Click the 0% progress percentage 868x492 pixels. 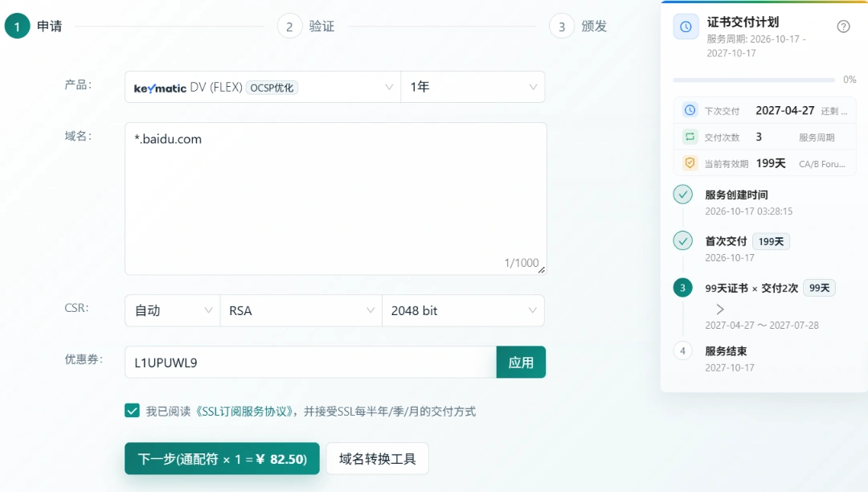pos(850,80)
